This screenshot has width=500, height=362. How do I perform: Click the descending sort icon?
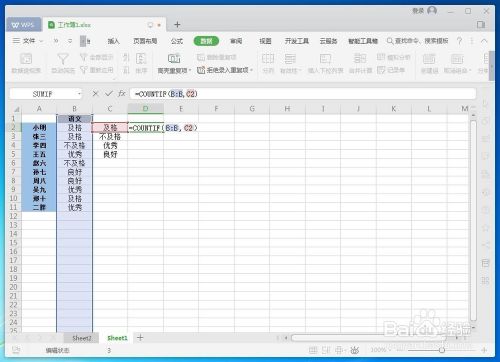pyautogui.click(x=126, y=70)
